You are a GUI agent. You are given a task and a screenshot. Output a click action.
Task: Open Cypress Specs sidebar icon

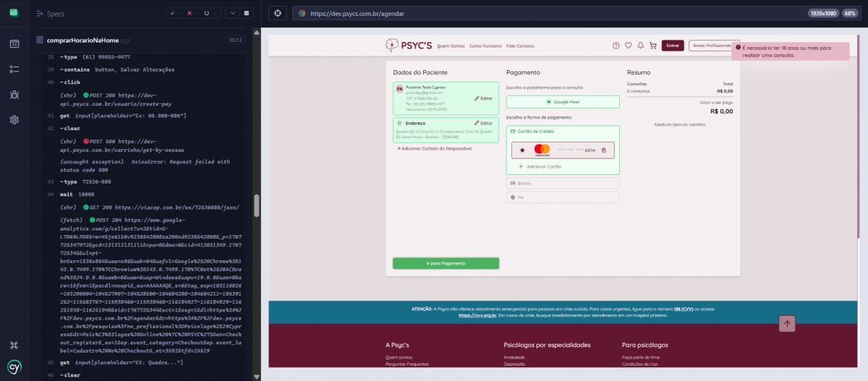(x=14, y=43)
